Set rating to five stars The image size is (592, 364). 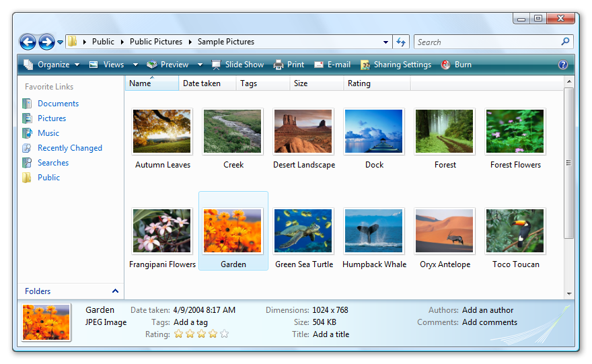(x=224, y=334)
